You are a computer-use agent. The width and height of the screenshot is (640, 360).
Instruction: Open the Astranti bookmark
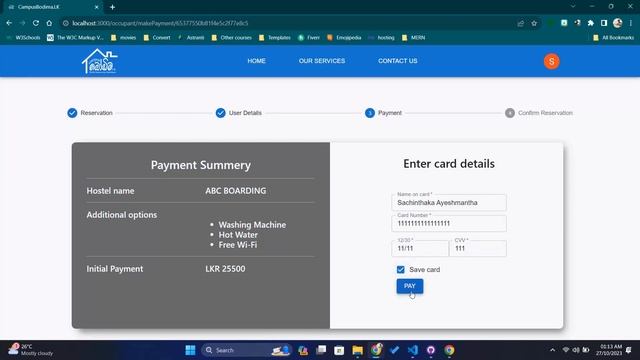(x=191, y=38)
